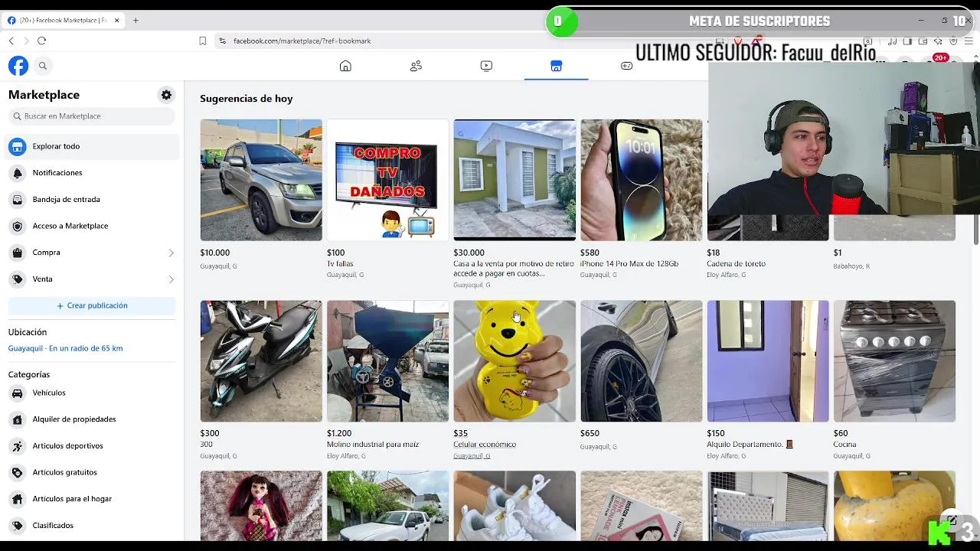Open Artículos deportivos category
Viewport: 980px width, 551px height.
point(92,446)
